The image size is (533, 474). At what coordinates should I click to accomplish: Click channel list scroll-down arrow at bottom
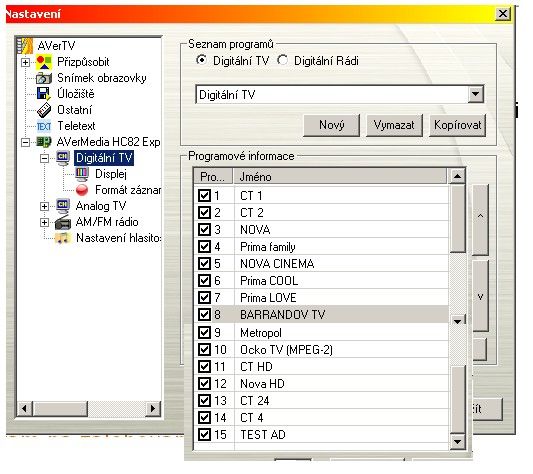coord(457,442)
